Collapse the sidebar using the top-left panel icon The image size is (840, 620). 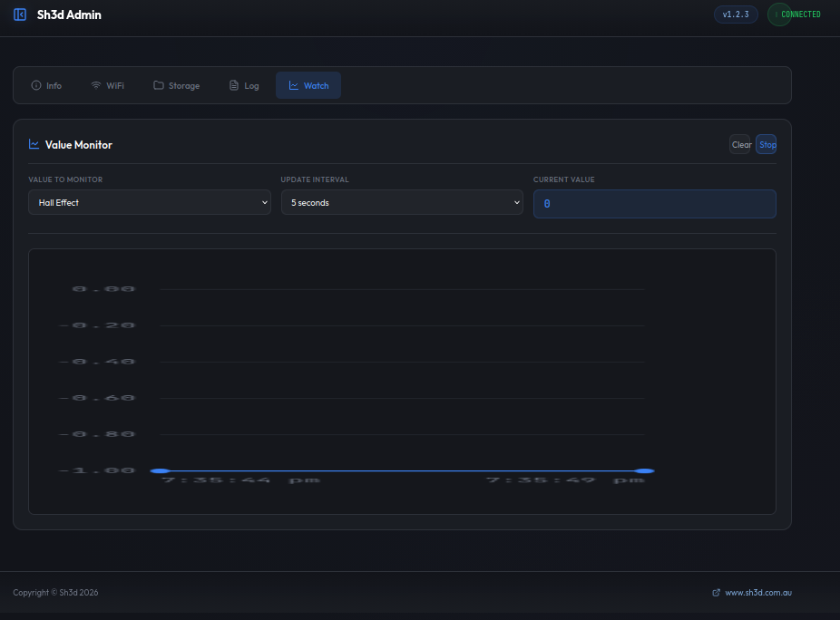pyautogui.click(x=20, y=15)
